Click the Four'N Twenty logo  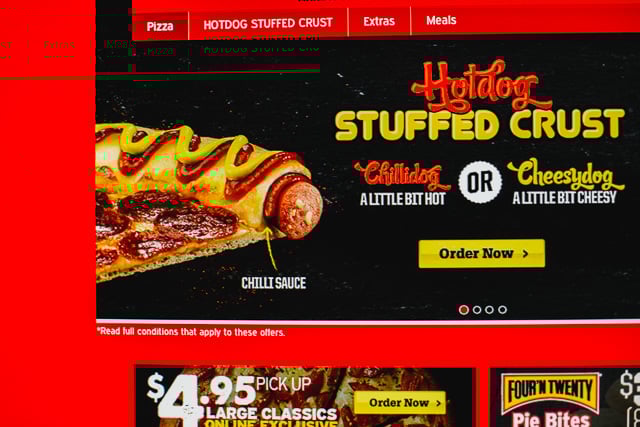[x=551, y=391]
